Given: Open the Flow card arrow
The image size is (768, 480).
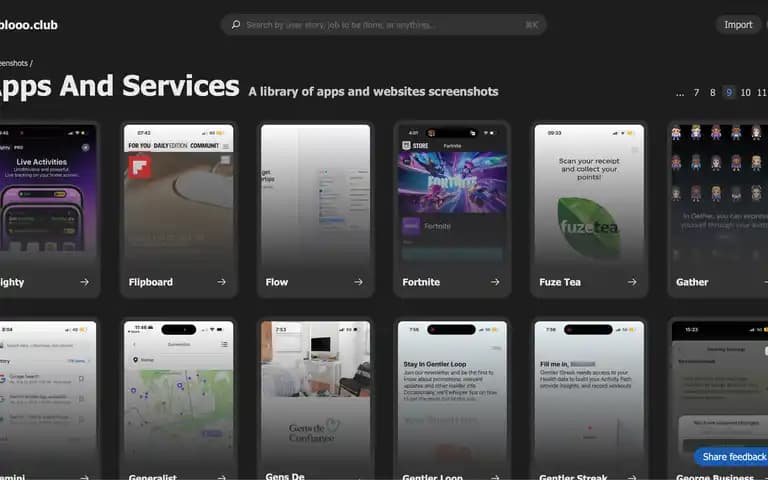Looking at the screenshot, I should pos(359,282).
